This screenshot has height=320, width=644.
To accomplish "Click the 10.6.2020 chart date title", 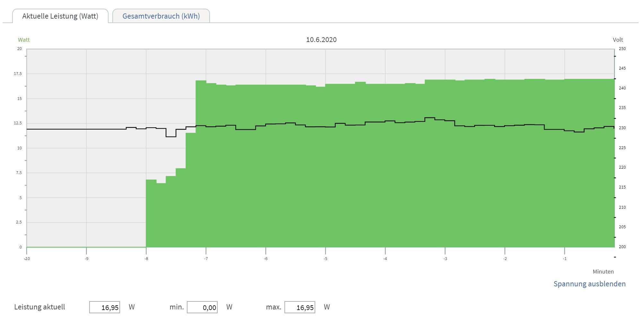I will pos(321,40).
